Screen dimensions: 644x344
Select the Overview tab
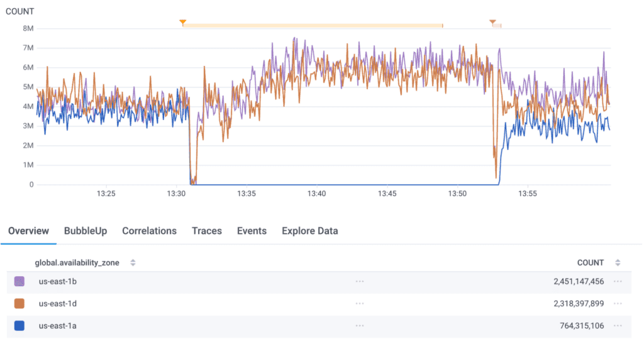pos(28,231)
